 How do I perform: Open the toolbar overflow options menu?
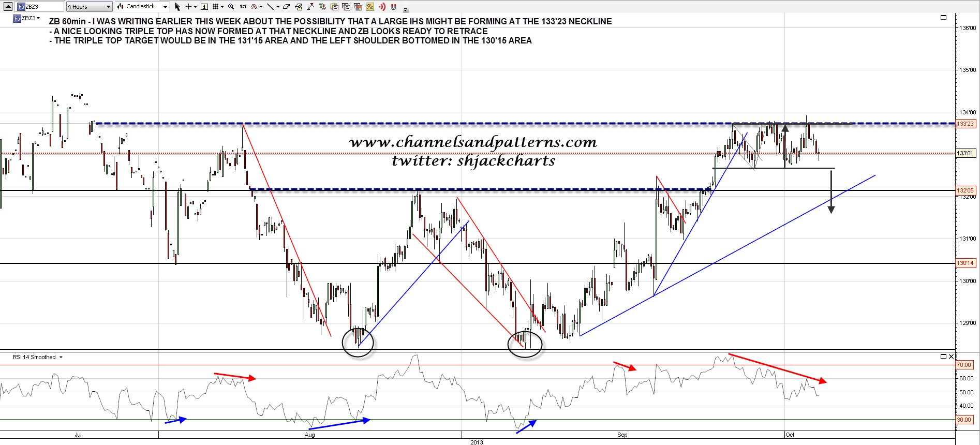pyautogui.click(x=406, y=9)
